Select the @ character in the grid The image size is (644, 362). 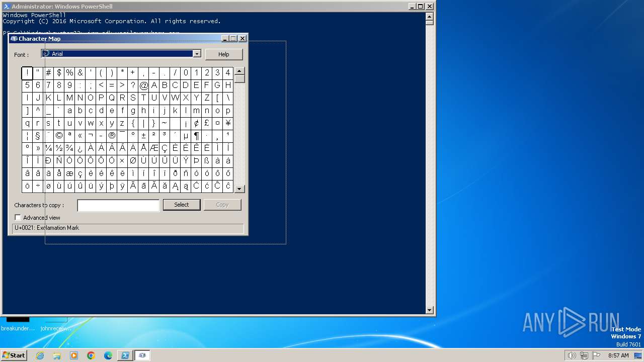pos(143,85)
